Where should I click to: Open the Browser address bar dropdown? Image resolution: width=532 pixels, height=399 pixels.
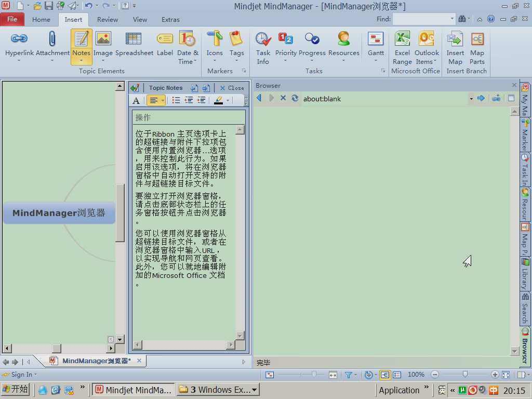[x=471, y=99]
